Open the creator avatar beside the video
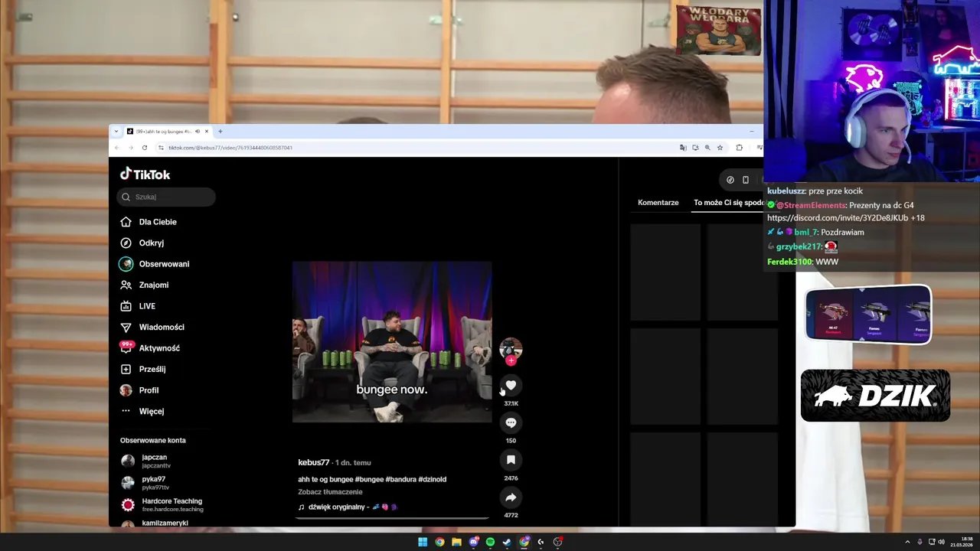Viewport: 980px width, 551px height. (511, 349)
